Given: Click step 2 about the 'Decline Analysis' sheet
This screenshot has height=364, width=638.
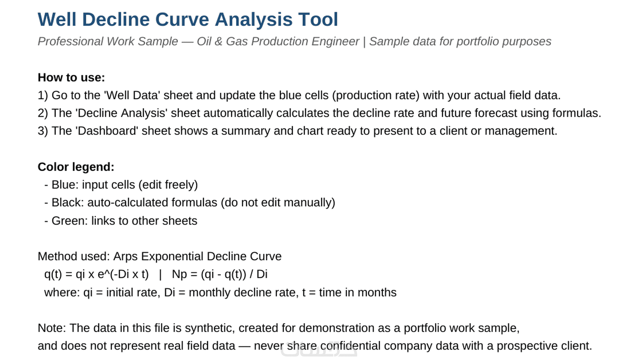Looking at the screenshot, I should (319, 113).
